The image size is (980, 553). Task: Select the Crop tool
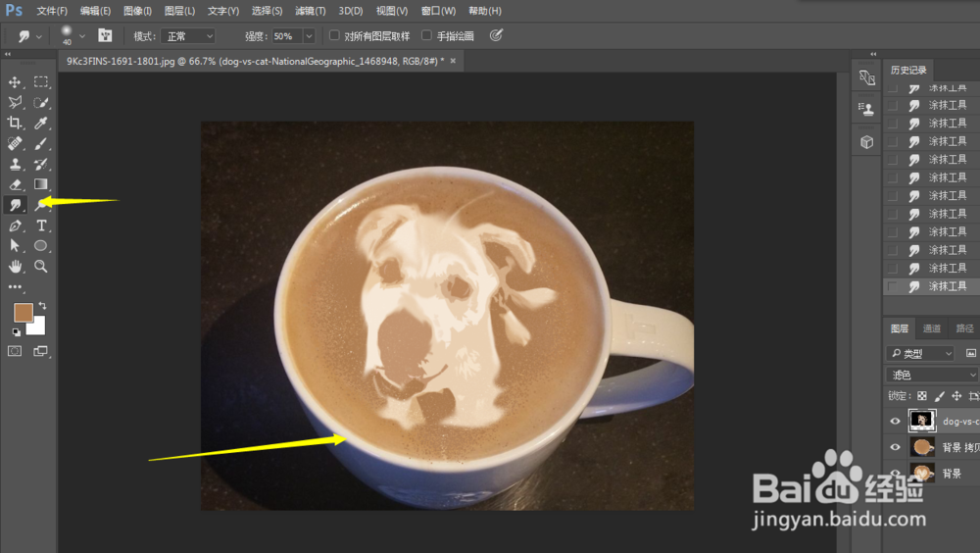click(x=15, y=123)
